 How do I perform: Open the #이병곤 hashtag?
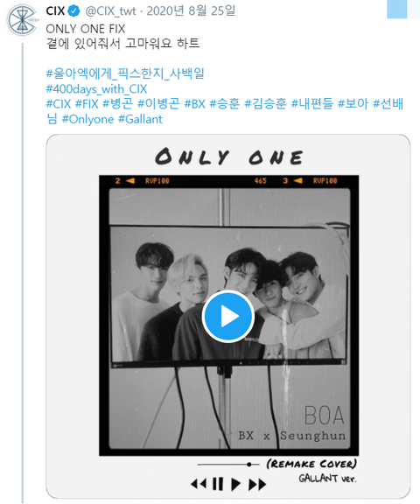[x=158, y=104]
